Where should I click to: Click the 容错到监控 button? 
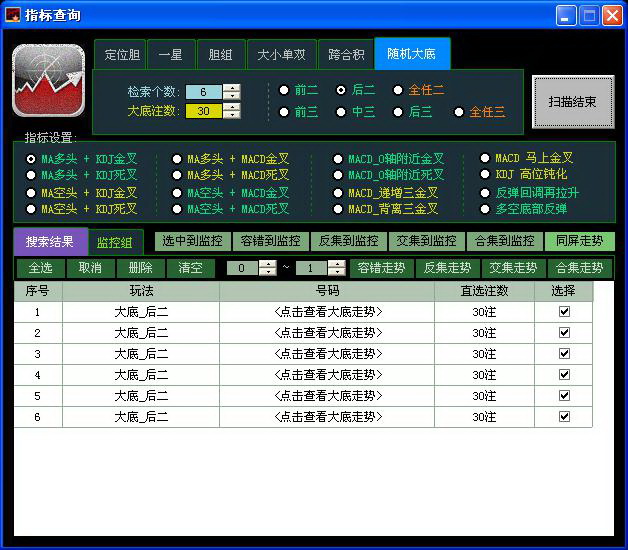click(x=271, y=241)
